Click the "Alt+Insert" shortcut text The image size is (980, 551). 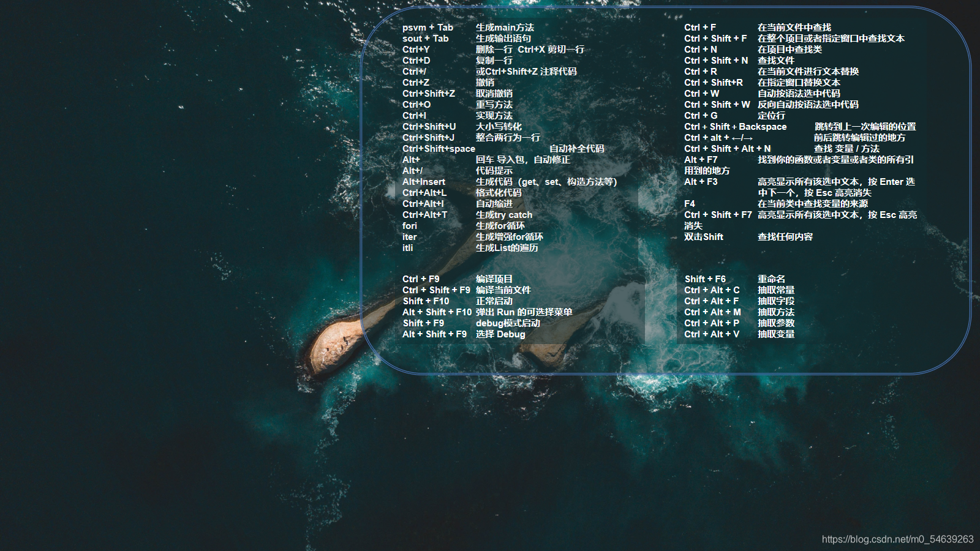point(424,182)
